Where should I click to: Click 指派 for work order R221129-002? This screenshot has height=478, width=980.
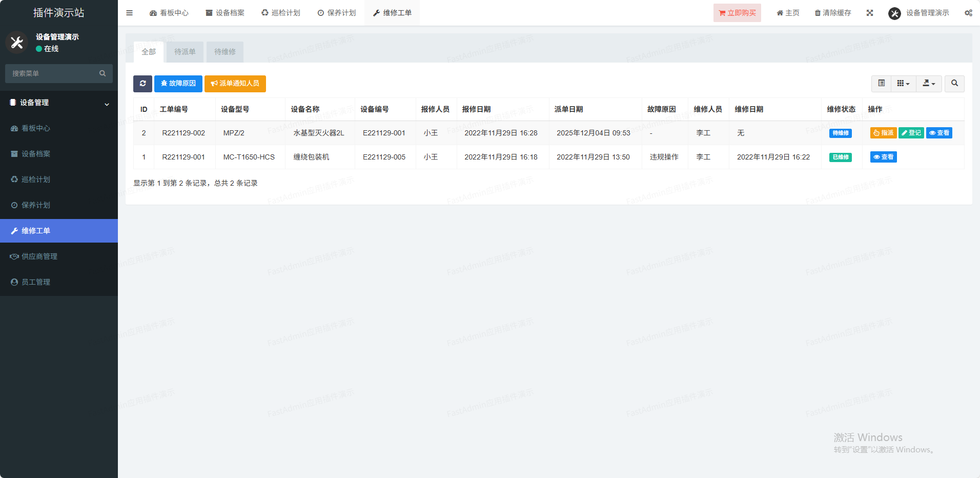[883, 133]
